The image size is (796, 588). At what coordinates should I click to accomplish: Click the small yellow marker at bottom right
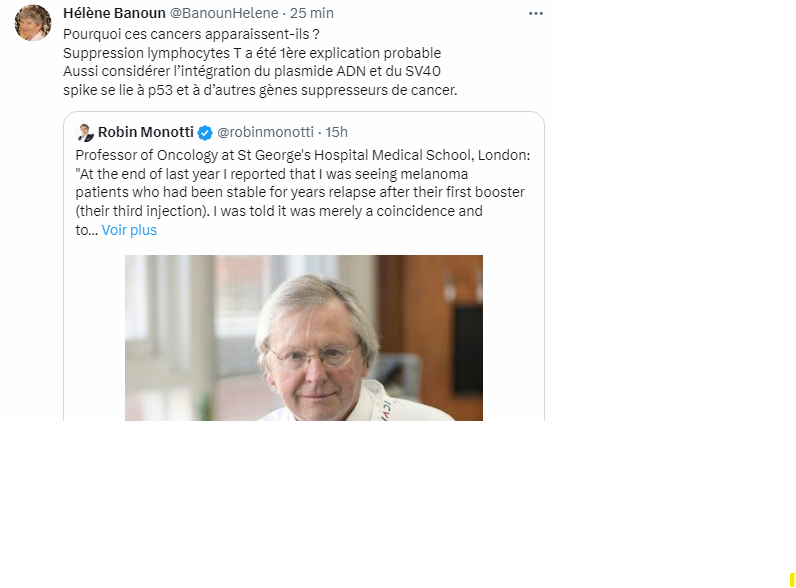(x=791, y=579)
